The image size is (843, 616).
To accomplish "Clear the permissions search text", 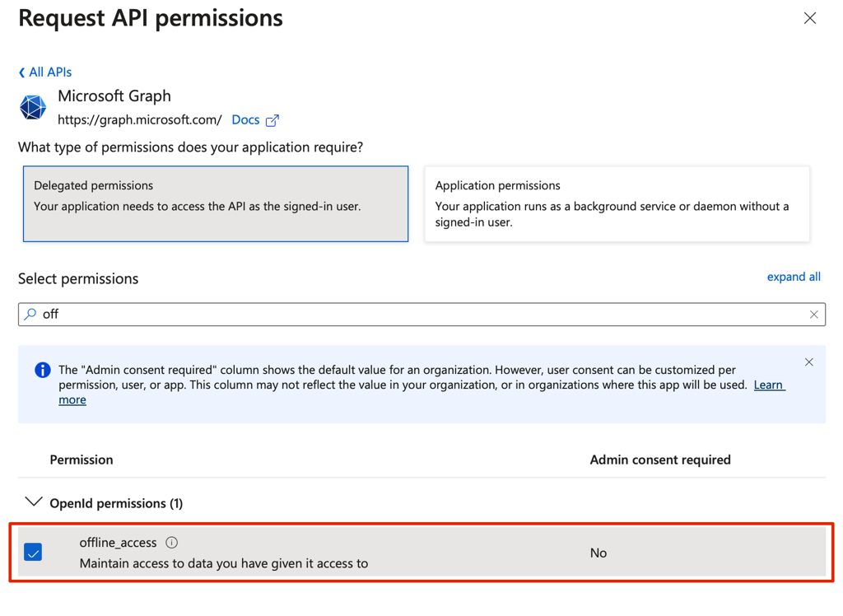I will pyautogui.click(x=813, y=315).
